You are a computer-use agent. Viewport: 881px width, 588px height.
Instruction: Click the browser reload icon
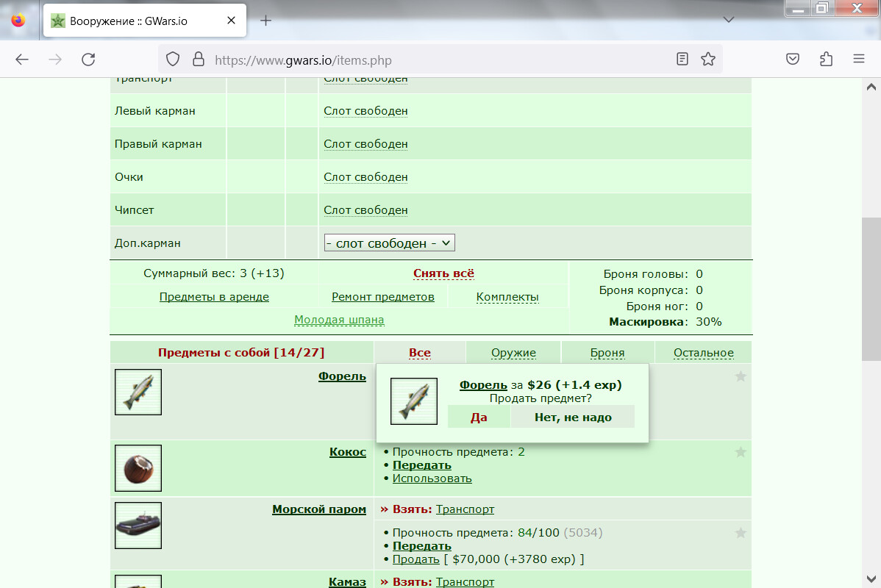tap(88, 59)
